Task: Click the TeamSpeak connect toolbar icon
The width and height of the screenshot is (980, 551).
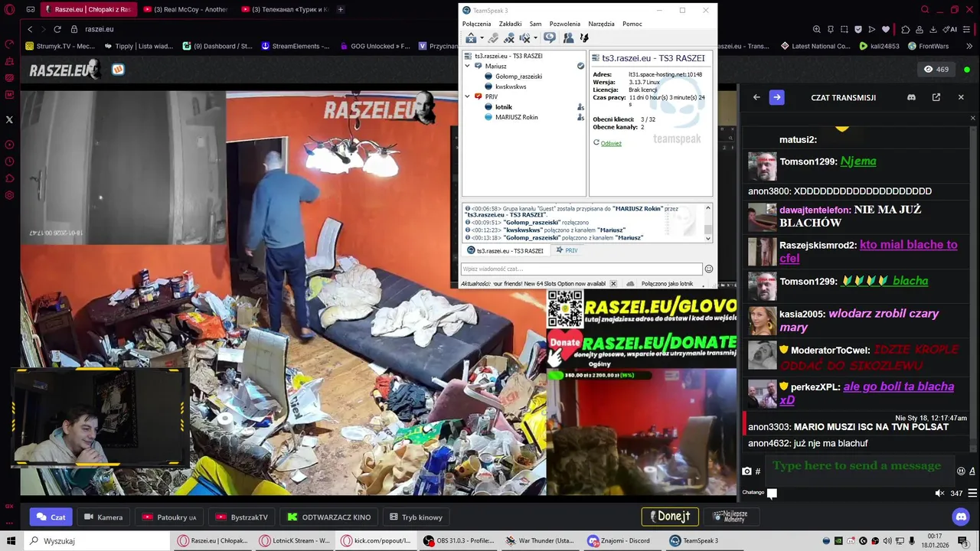Action: click(x=471, y=37)
